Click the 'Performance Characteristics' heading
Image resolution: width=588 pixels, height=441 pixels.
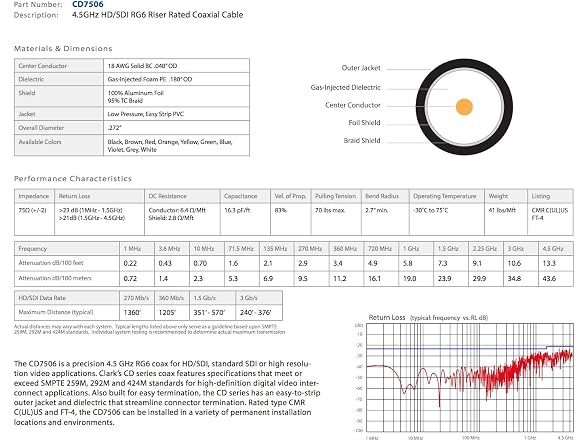[73, 178]
